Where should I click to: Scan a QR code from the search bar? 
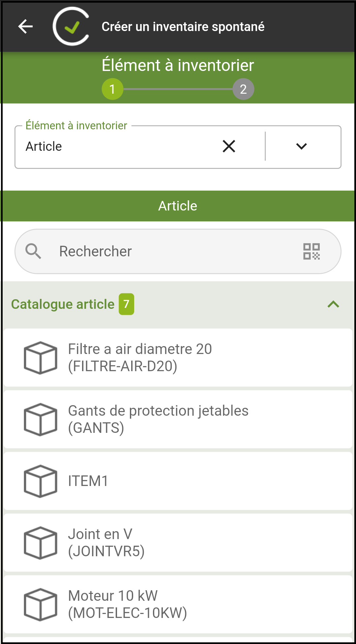click(311, 251)
